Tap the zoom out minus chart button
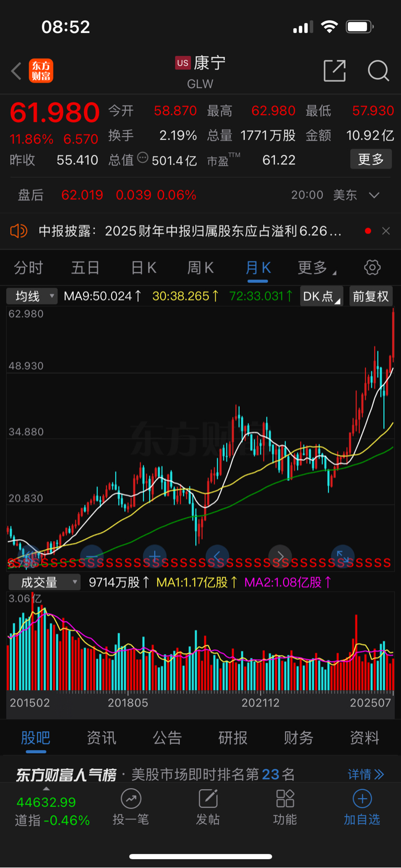The height and width of the screenshot is (868, 401). click(92, 556)
